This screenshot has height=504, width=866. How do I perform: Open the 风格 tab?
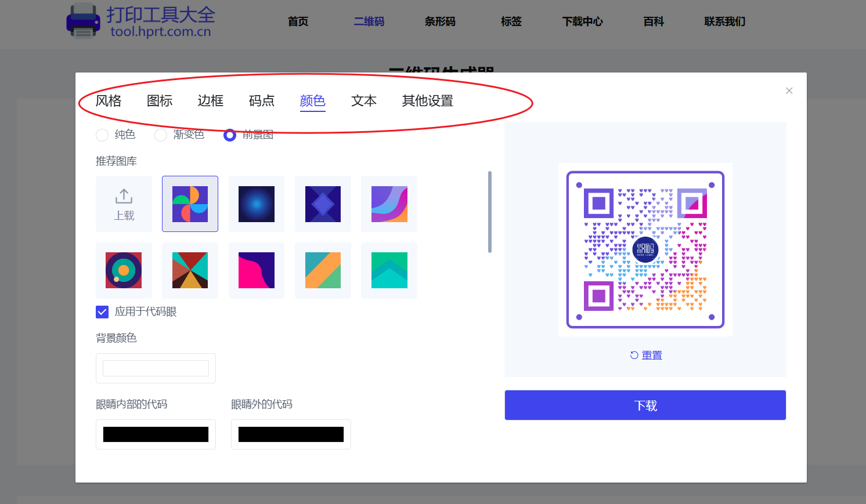coord(109,101)
